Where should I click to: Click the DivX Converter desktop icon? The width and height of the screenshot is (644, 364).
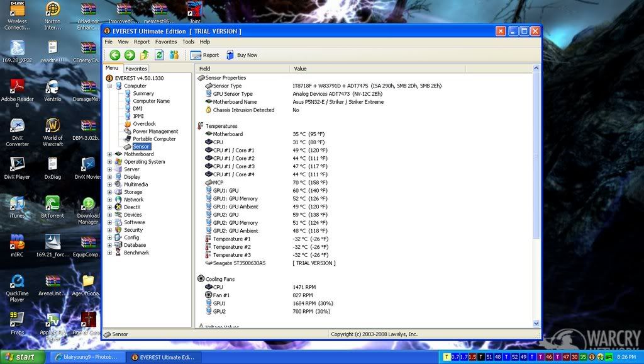pos(17,132)
